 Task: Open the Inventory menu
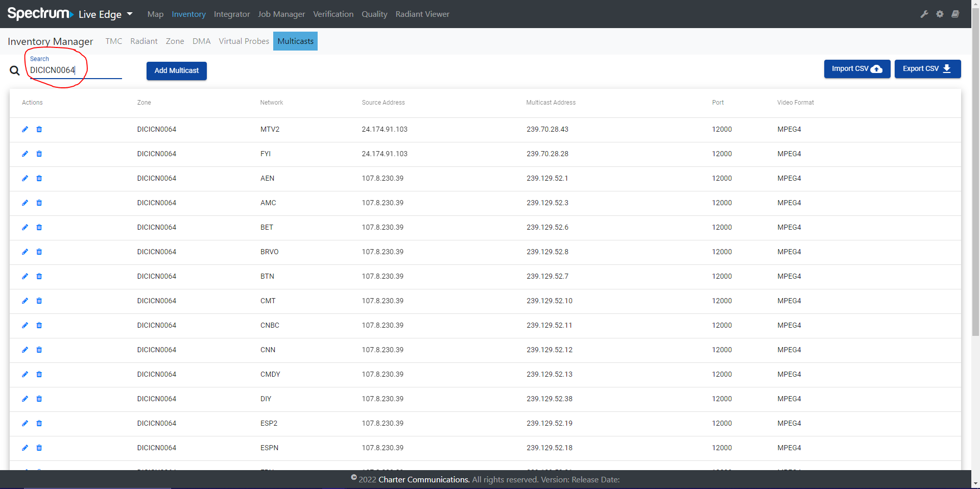188,14
